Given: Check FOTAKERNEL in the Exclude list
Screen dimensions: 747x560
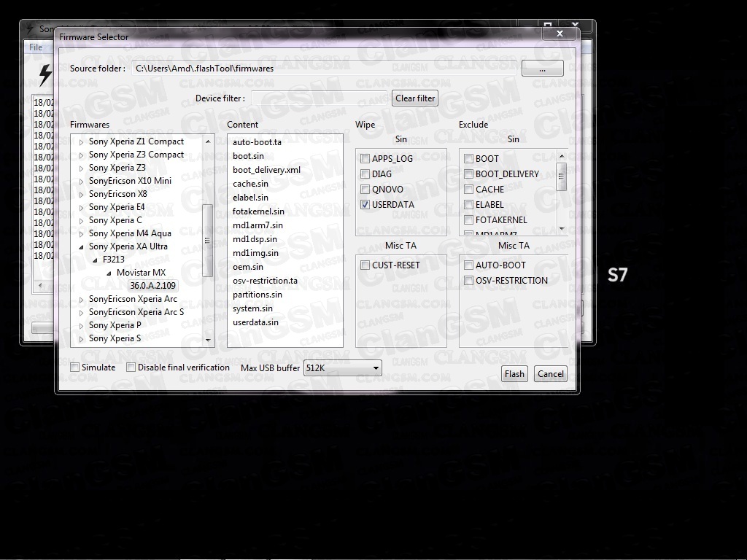Looking at the screenshot, I should (468, 219).
